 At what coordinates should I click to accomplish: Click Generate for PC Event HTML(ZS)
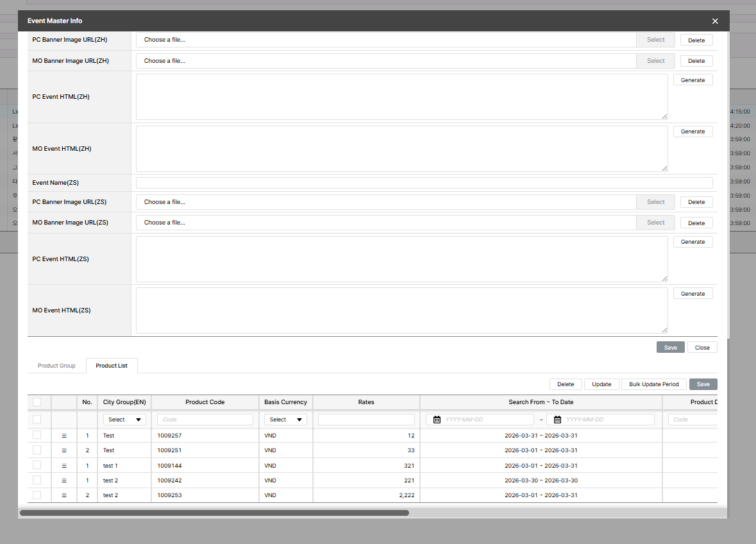tap(693, 242)
